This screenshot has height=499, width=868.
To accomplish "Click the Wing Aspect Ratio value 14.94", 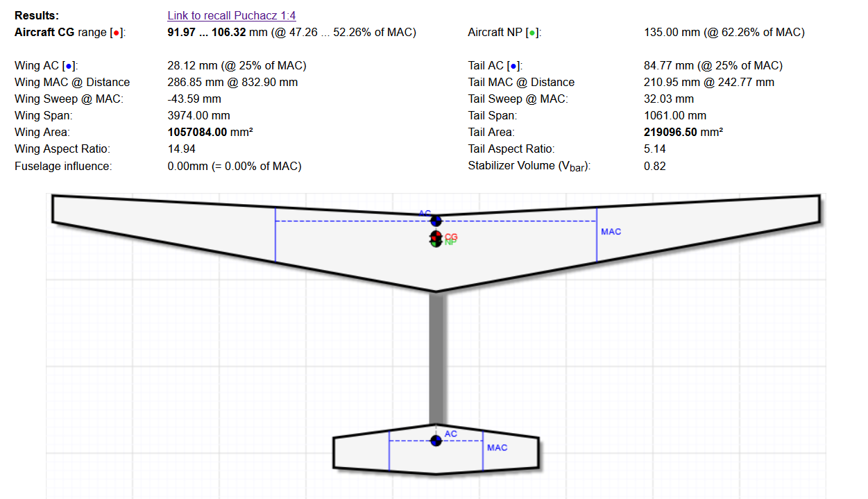I will [x=181, y=149].
